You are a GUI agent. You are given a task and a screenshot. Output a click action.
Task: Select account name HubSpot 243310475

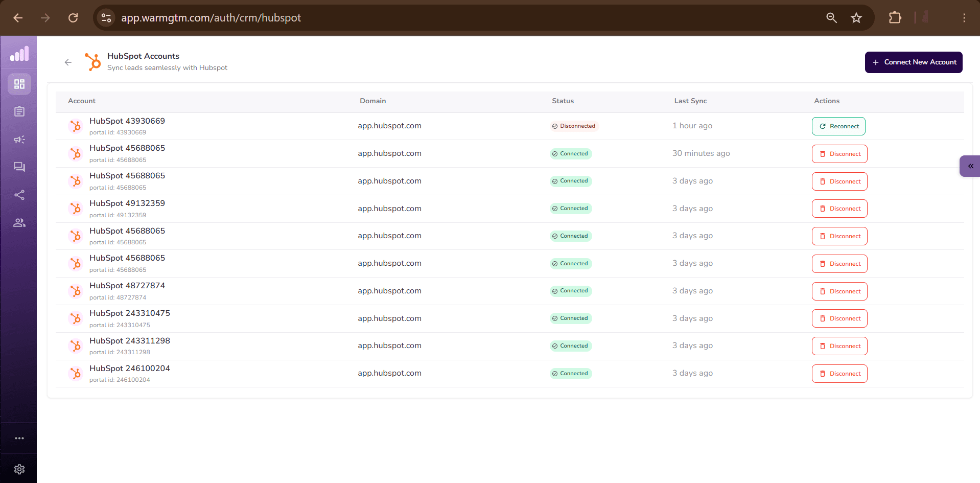click(130, 313)
